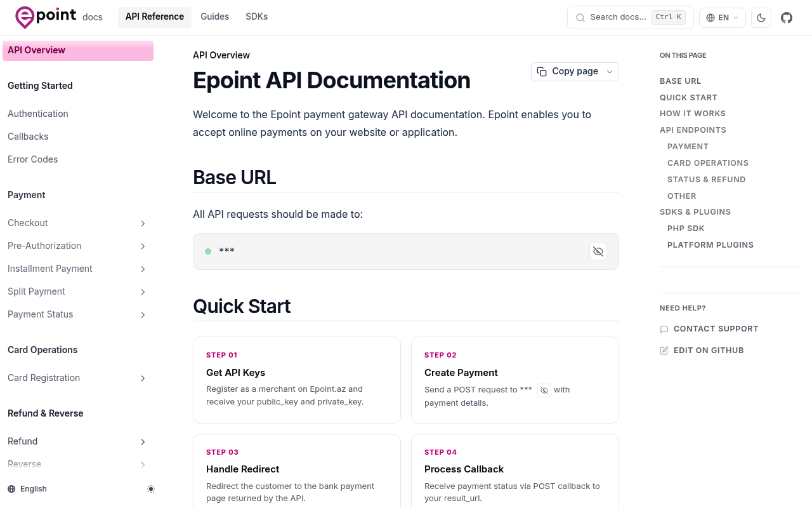812x508 pixels.
Task: Click the copy icon in Copy page
Action: pyautogui.click(x=542, y=72)
